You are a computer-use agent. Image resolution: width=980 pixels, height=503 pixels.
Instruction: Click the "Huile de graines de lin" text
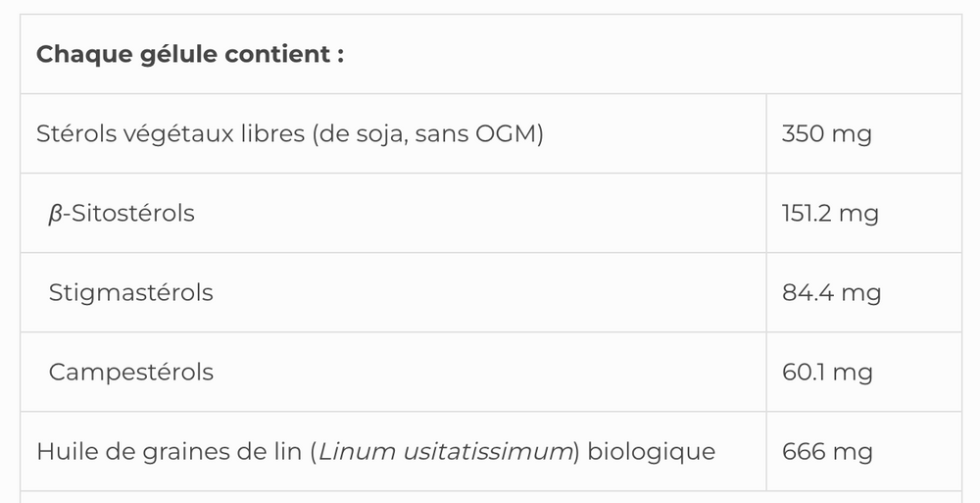pyautogui.click(x=171, y=451)
